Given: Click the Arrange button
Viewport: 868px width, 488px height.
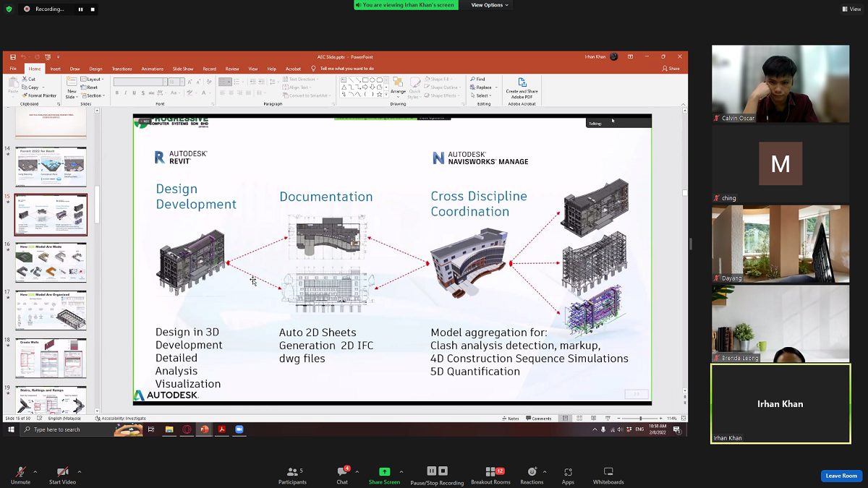Looking at the screenshot, I should pos(398,87).
